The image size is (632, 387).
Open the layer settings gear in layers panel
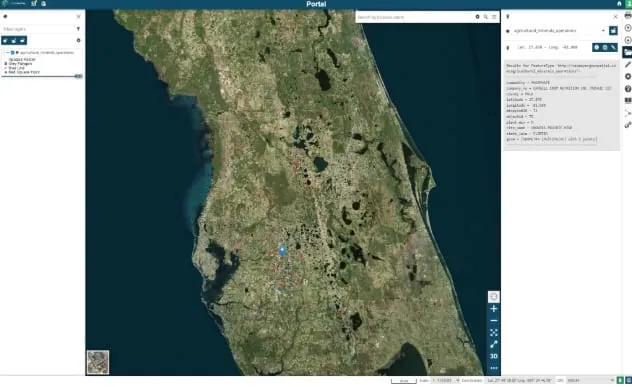click(78, 40)
